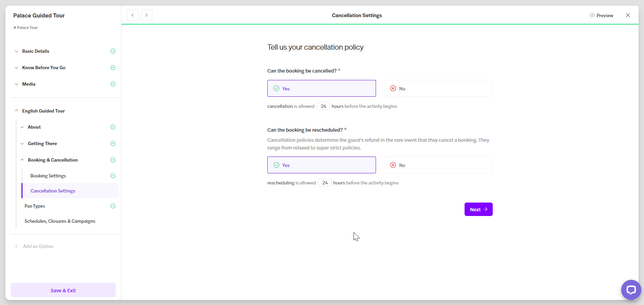This screenshot has height=305, width=644.
Task: Click the Booking & Cancellation label
Action: [x=53, y=160]
